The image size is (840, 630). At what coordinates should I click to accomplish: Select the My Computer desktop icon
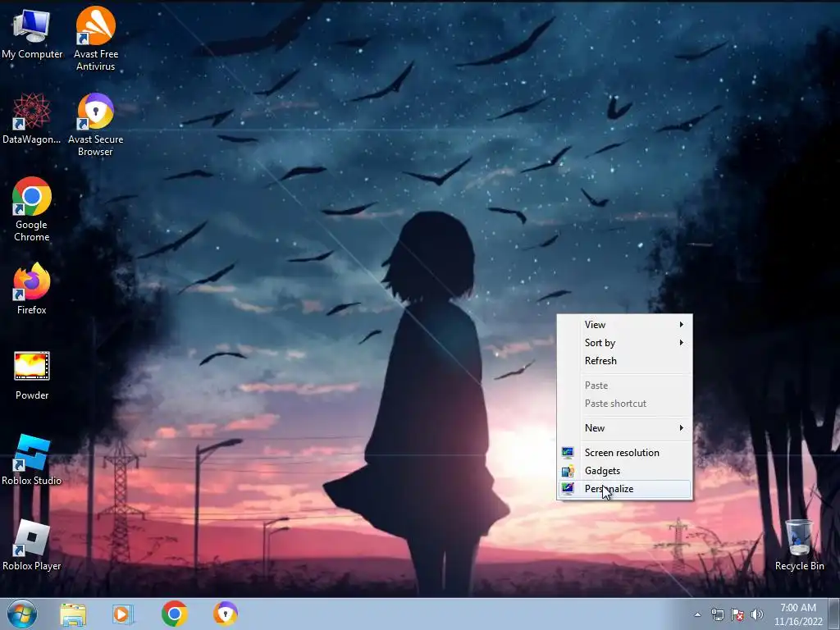click(x=32, y=33)
